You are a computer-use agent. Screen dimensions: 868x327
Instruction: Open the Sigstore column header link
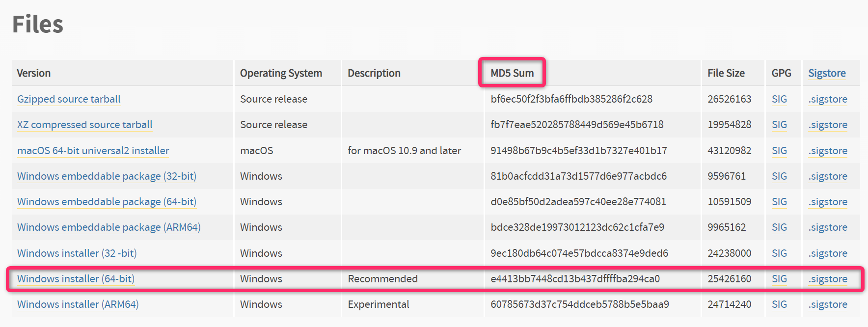coord(827,73)
